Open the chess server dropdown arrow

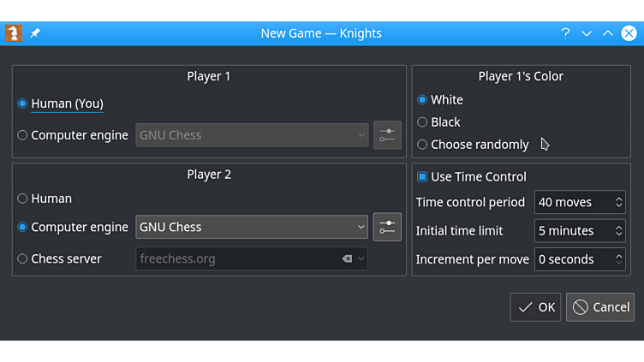click(x=361, y=258)
